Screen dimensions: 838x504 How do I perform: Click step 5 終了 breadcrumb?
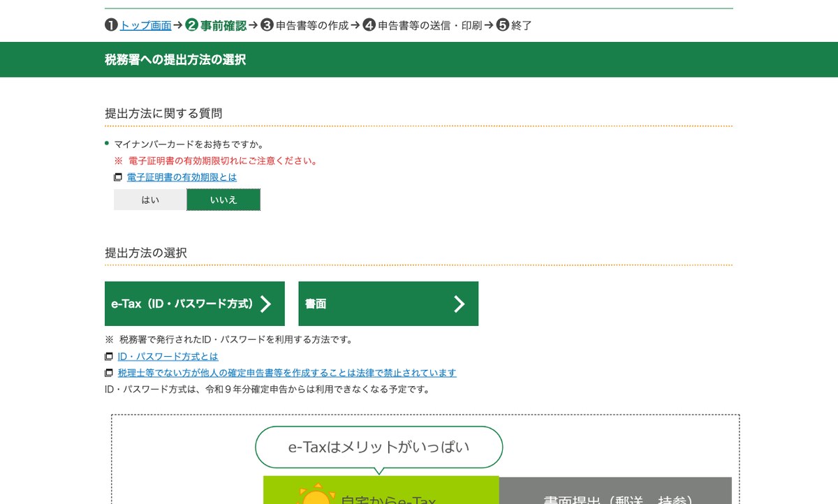514,26
